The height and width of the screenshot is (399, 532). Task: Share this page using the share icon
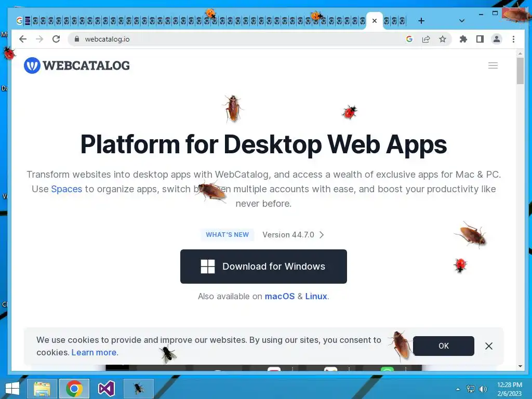click(x=426, y=39)
